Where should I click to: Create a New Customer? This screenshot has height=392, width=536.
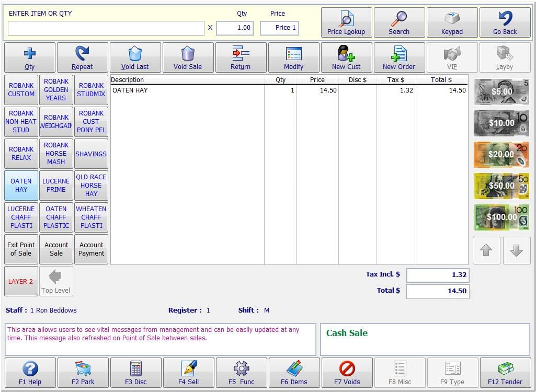(x=346, y=57)
